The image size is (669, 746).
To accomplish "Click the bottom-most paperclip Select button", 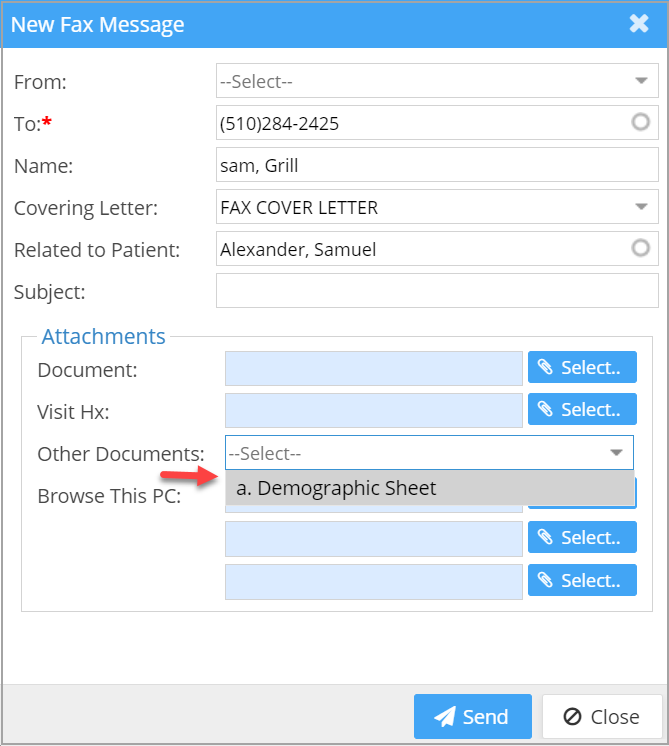I will 582,580.
